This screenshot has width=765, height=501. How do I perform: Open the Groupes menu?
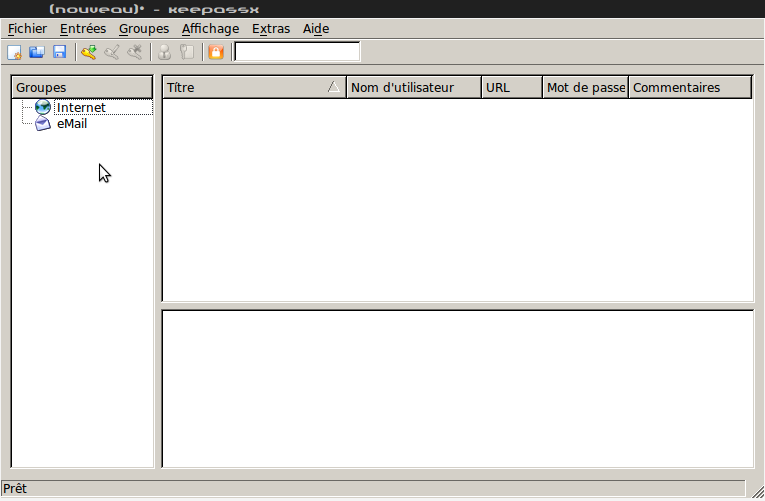pyautogui.click(x=144, y=29)
